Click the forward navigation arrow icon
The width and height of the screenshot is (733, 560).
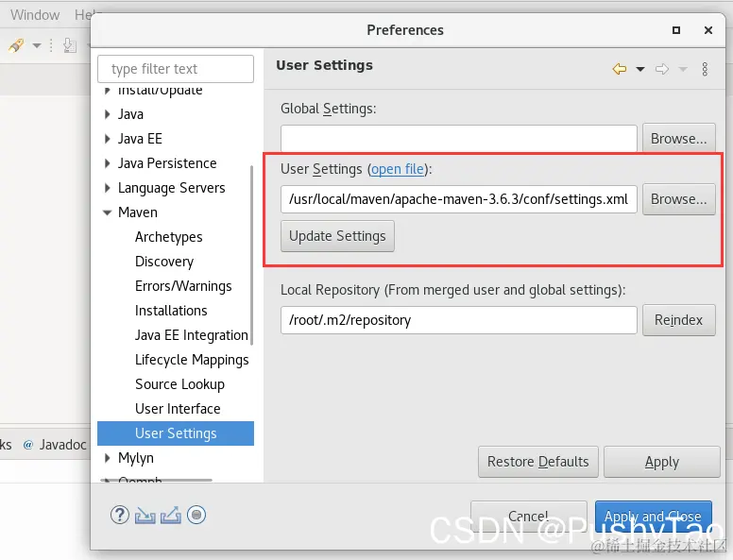662,69
